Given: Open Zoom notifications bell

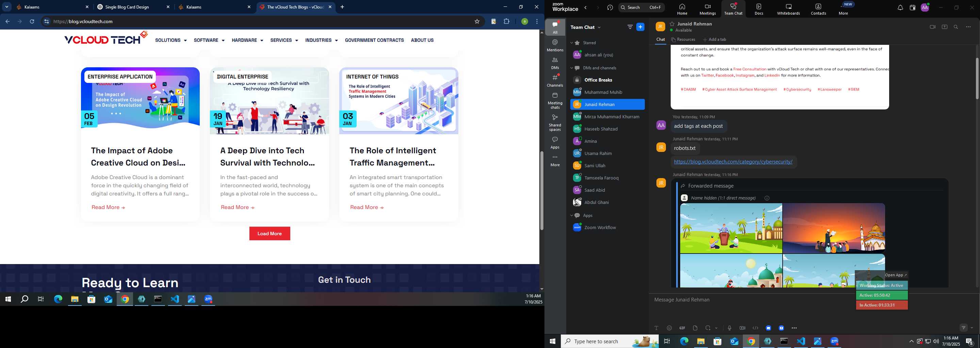Looking at the screenshot, I should pyautogui.click(x=900, y=7).
